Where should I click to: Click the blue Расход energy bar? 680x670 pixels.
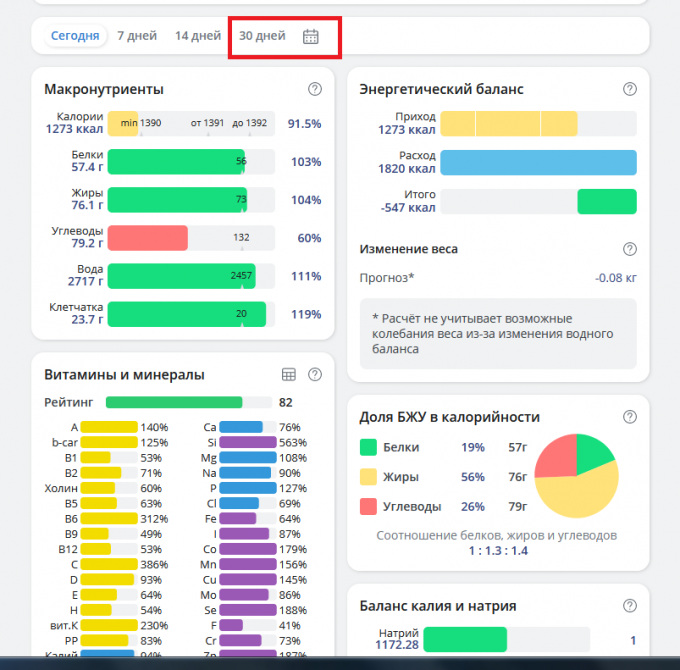click(x=538, y=162)
